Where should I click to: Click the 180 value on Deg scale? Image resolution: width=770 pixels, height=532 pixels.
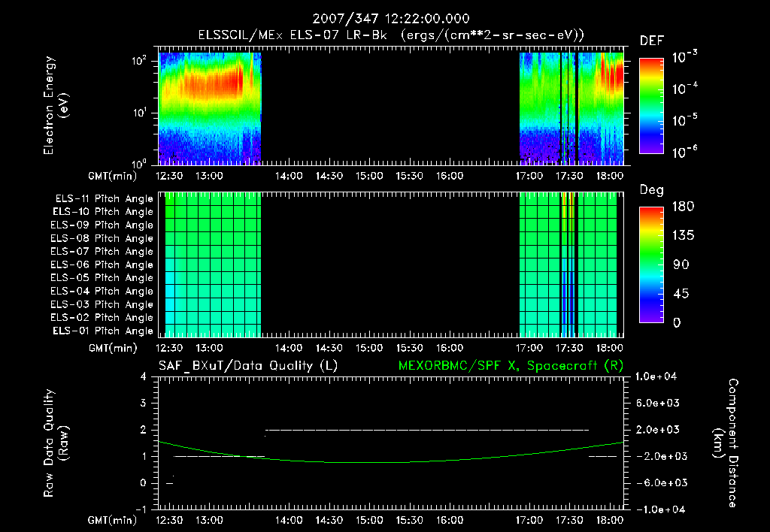click(683, 207)
